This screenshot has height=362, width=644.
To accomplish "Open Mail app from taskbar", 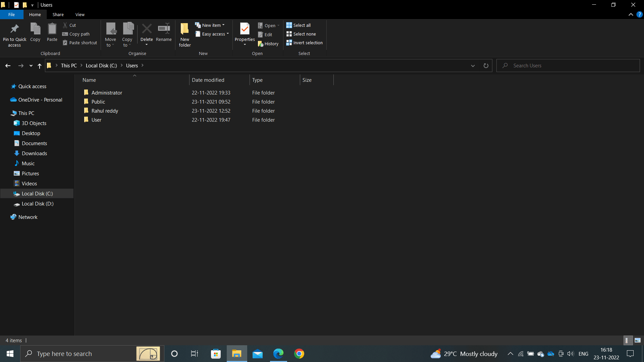I will tap(258, 354).
